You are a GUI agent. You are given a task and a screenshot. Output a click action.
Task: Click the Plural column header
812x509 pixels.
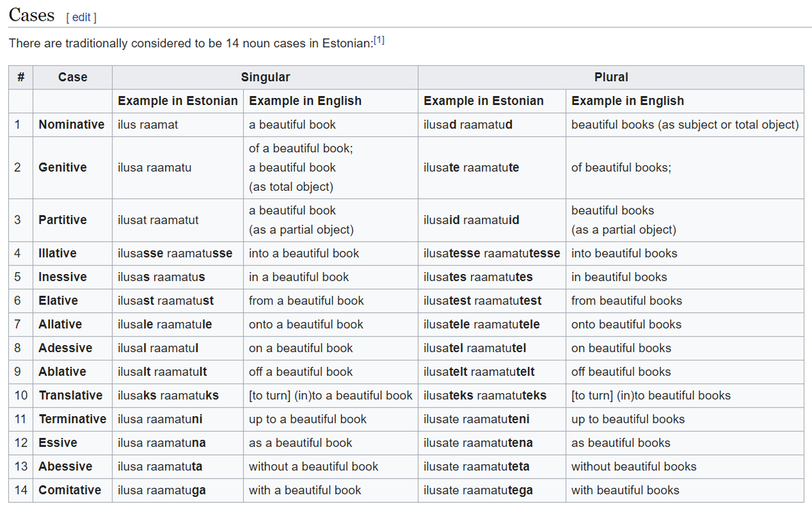point(611,77)
